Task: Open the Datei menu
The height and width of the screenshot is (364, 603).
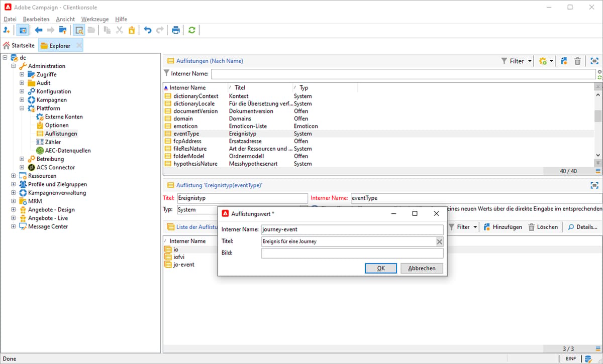Action: click(10, 19)
